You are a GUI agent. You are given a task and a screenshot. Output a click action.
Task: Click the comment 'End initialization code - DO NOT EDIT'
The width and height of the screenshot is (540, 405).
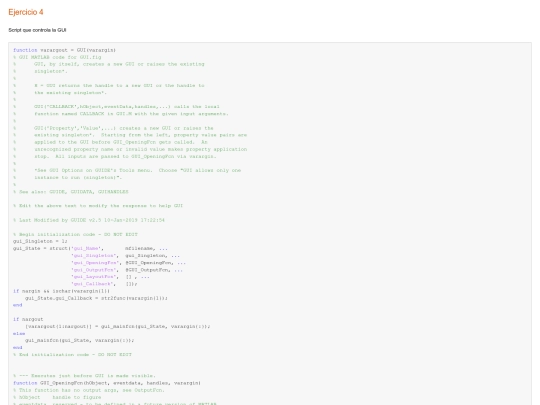(x=72, y=354)
